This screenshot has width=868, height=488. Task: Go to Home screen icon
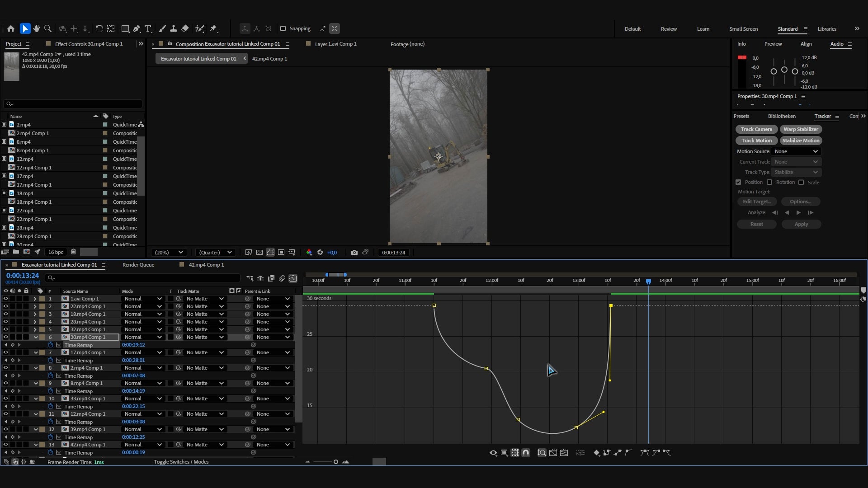[11, 28]
